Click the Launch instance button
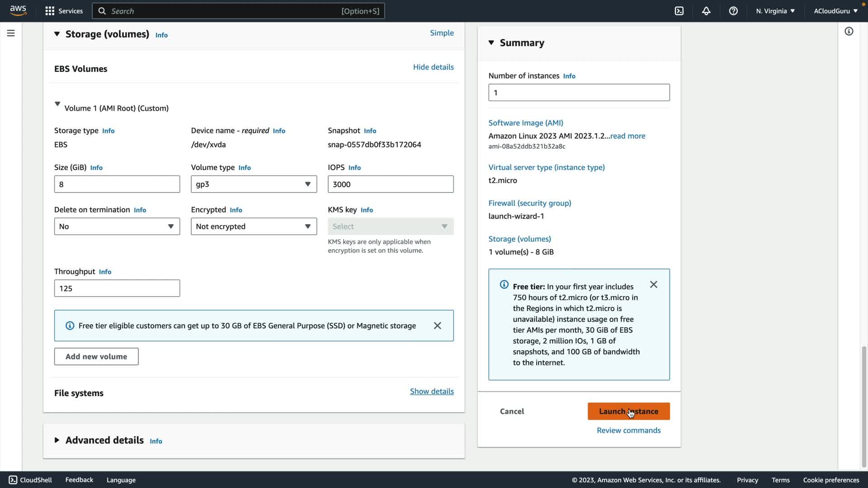Viewport: 868px width, 488px height. (628, 411)
